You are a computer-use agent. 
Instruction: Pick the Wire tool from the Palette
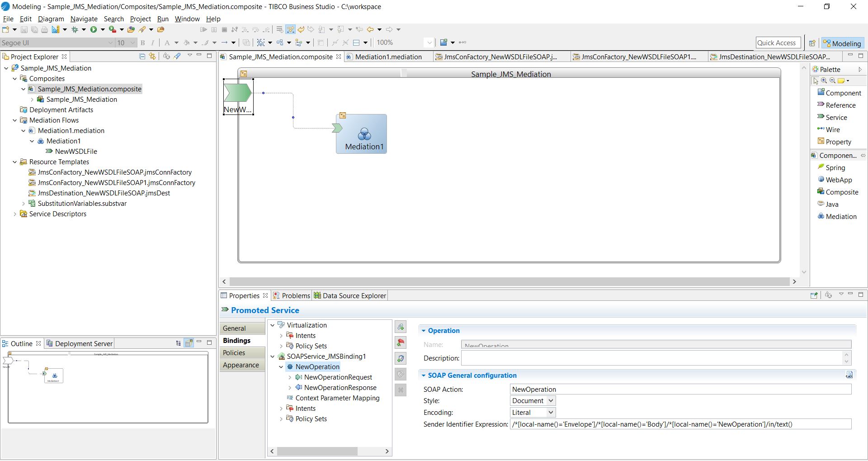pyautogui.click(x=832, y=130)
